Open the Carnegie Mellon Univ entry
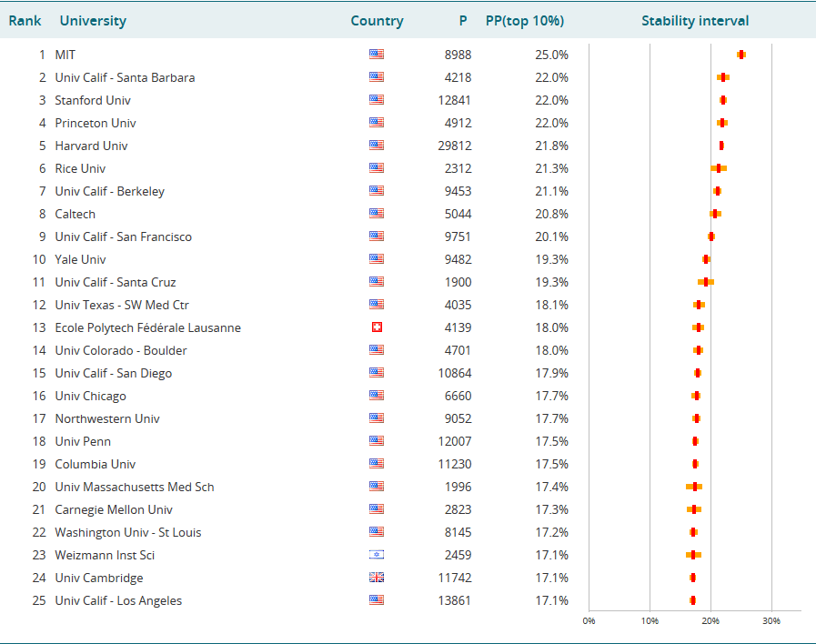Screen dimensions: 816x644 point(114,509)
